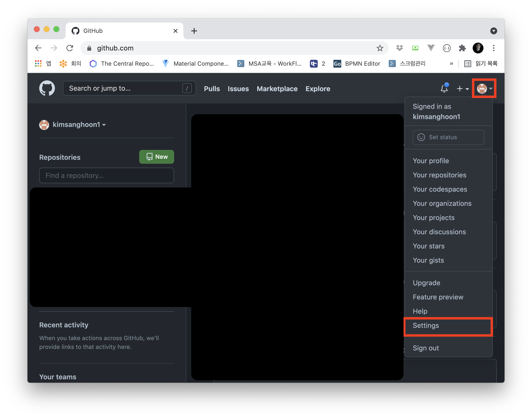
Task: Select Your profile menu item
Action: click(448, 161)
